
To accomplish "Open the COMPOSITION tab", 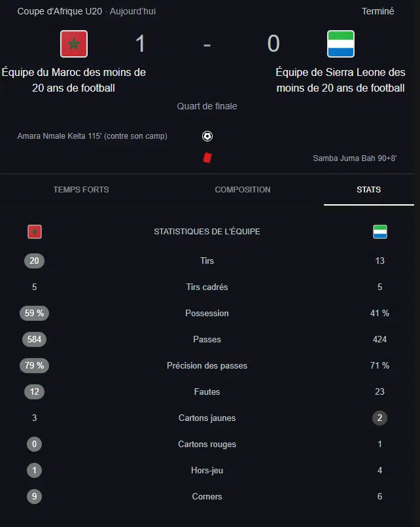I will click(x=242, y=190).
